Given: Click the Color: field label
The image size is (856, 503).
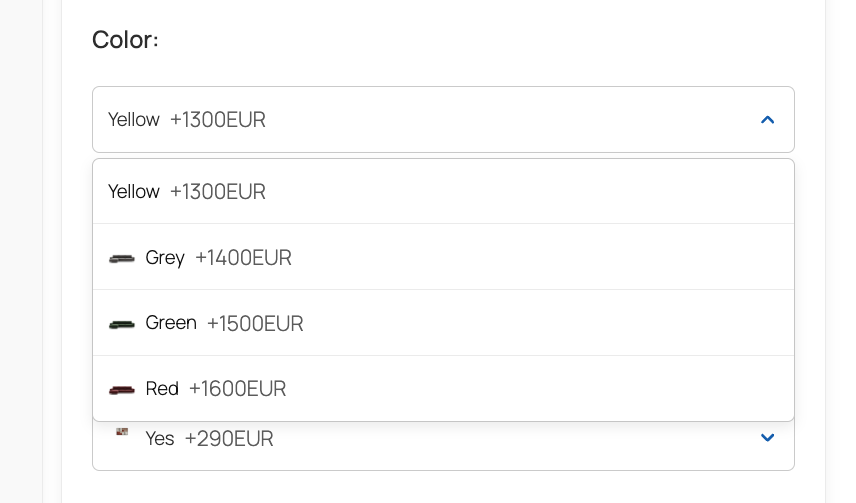Looking at the screenshot, I should point(125,40).
